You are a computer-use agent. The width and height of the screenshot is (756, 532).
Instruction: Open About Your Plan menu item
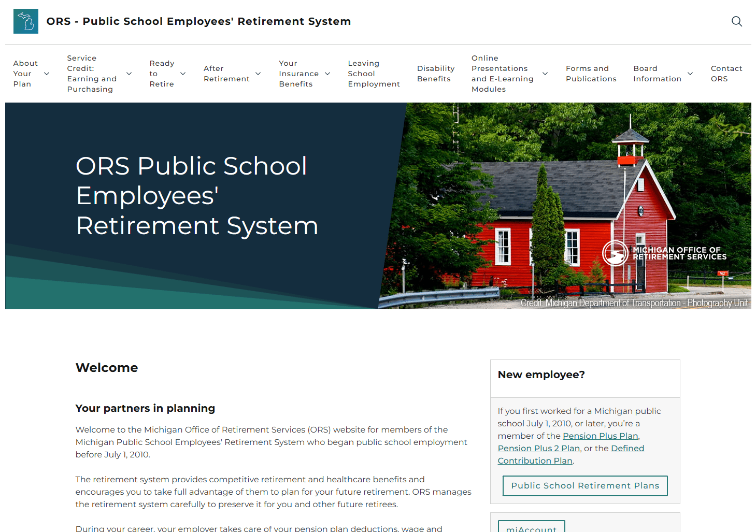(25, 74)
